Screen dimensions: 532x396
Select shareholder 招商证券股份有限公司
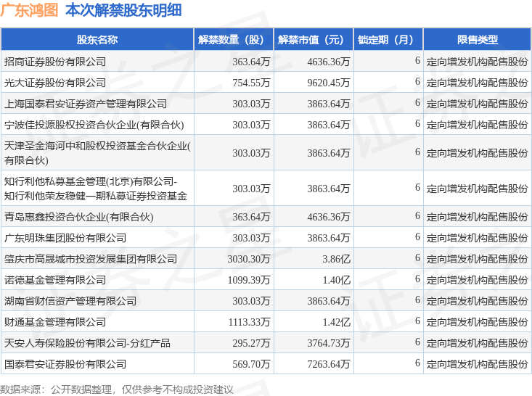click(x=55, y=62)
